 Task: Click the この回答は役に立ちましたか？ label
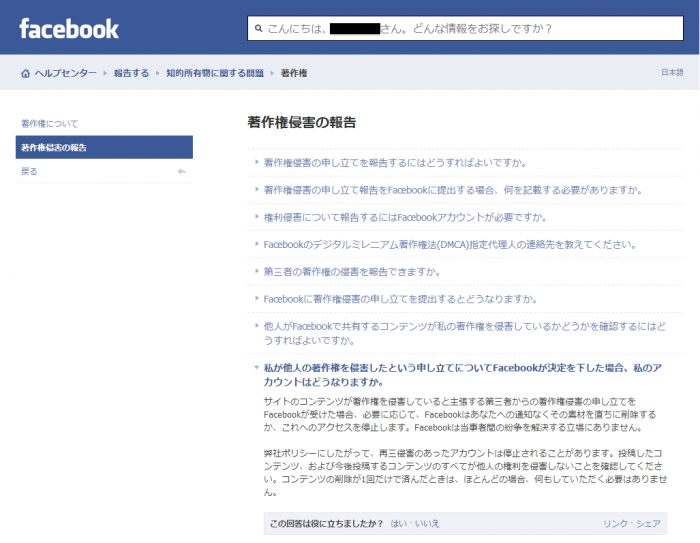click(x=326, y=523)
